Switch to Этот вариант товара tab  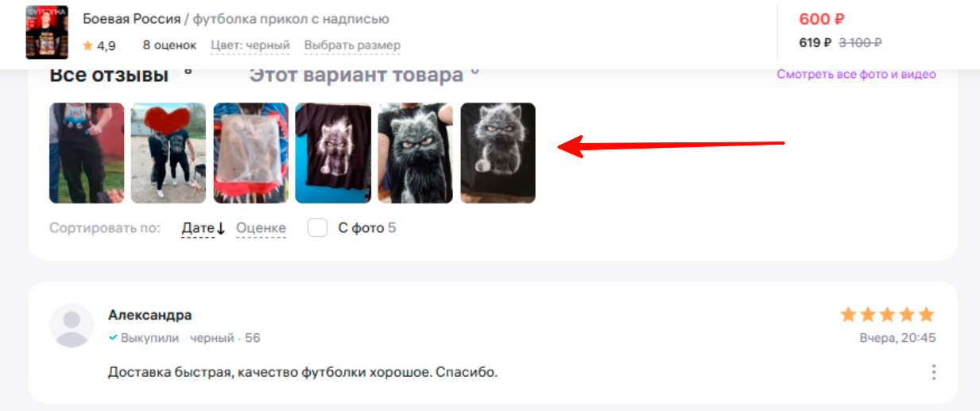(x=356, y=76)
